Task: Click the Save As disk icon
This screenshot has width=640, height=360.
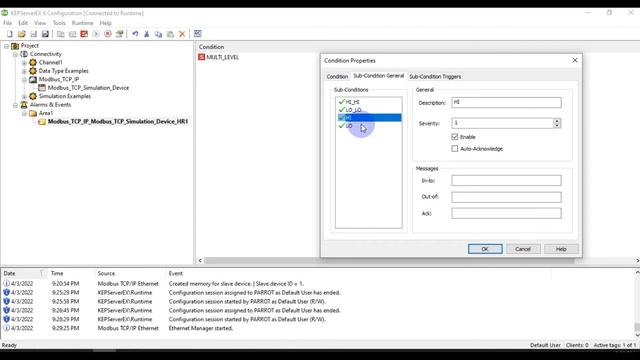Action: pyautogui.click(x=45, y=34)
